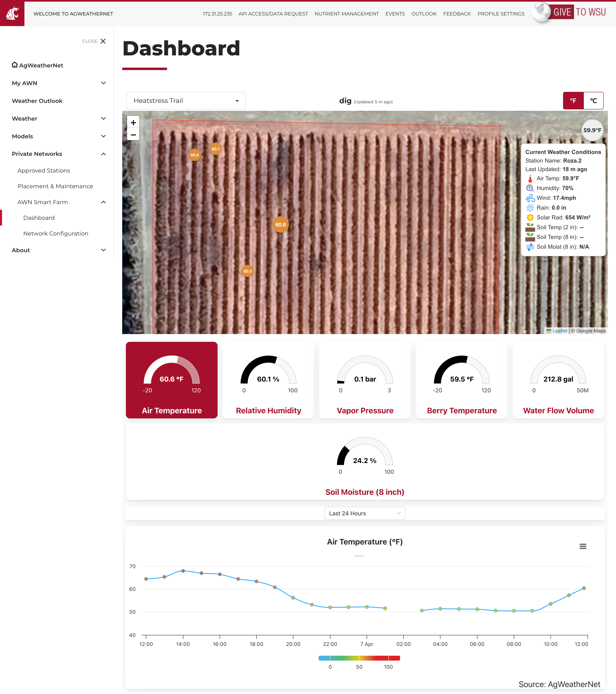
Task: Select the Air Temperature gauge card
Action: point(172,380)
